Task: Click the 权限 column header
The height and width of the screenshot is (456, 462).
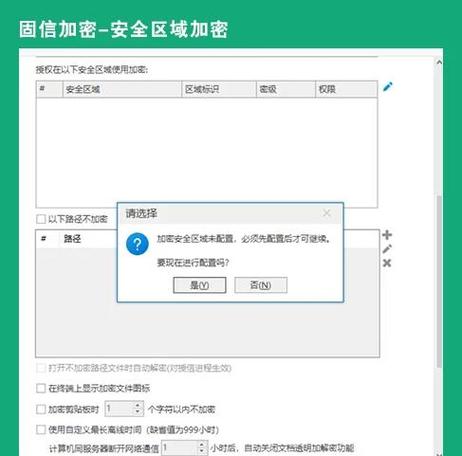Action: pyautogui.click(x=346, y=89)
